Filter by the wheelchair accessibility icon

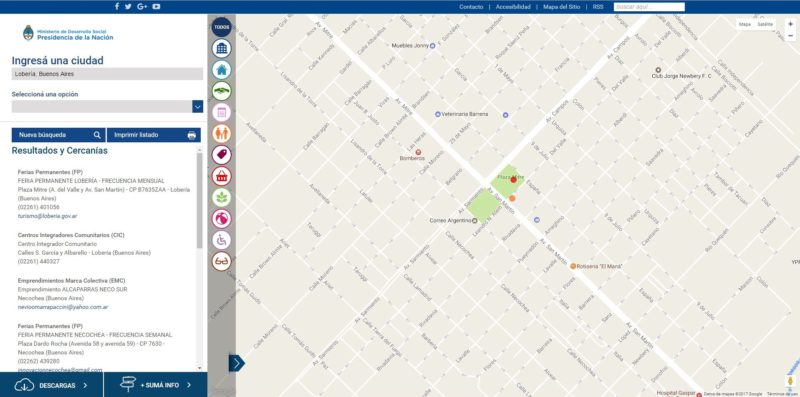(x=221, y=240)
